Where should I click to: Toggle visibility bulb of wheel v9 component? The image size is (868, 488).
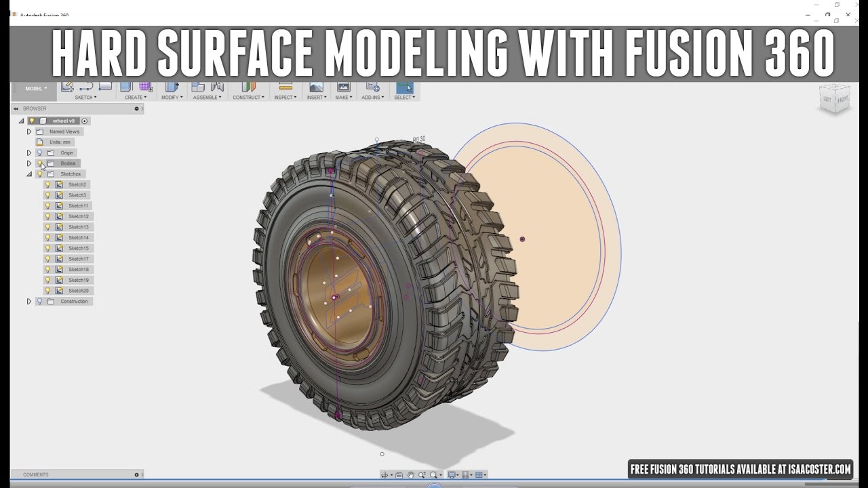[32, 121]
